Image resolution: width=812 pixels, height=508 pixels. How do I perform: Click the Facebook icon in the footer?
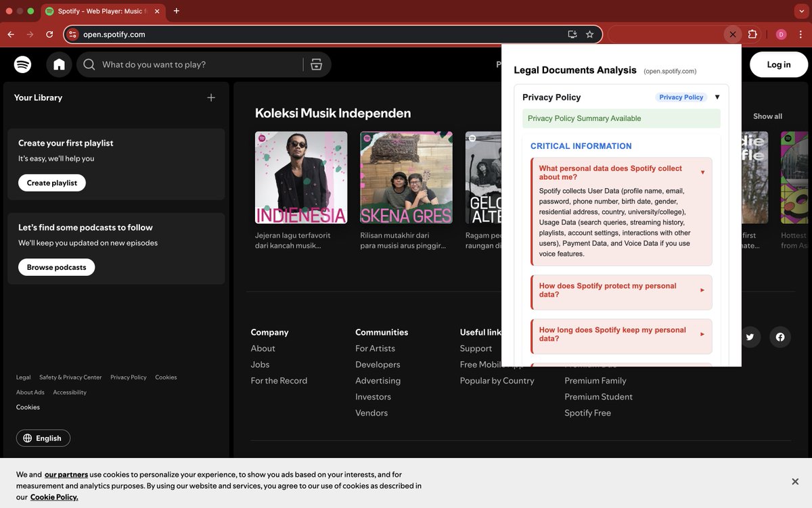click(780, 337)
